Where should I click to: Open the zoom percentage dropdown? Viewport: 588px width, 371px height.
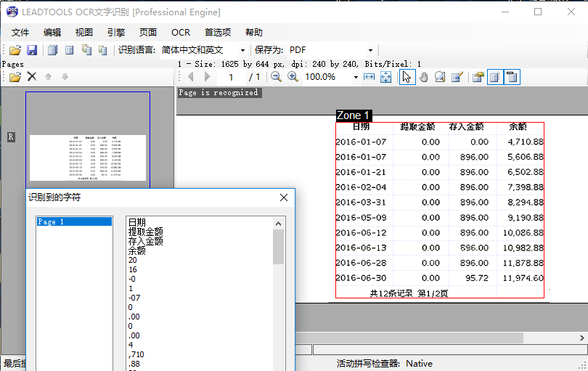(x=356, y=77)
